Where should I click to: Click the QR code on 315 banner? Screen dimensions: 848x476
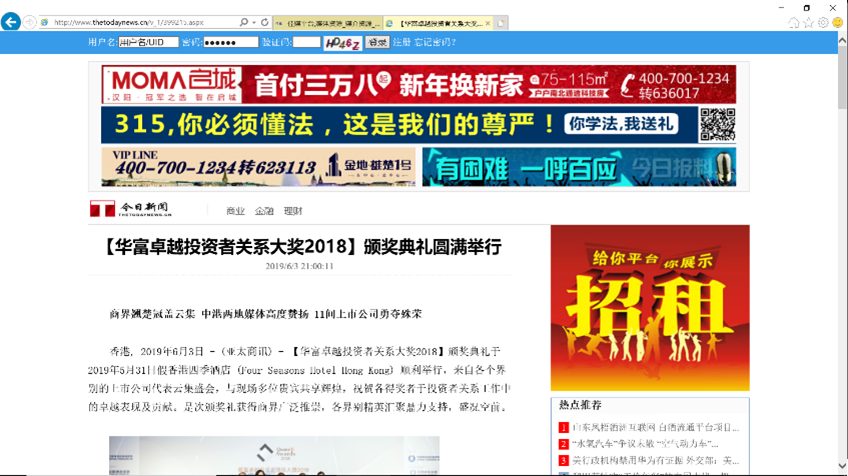[718, 124]
